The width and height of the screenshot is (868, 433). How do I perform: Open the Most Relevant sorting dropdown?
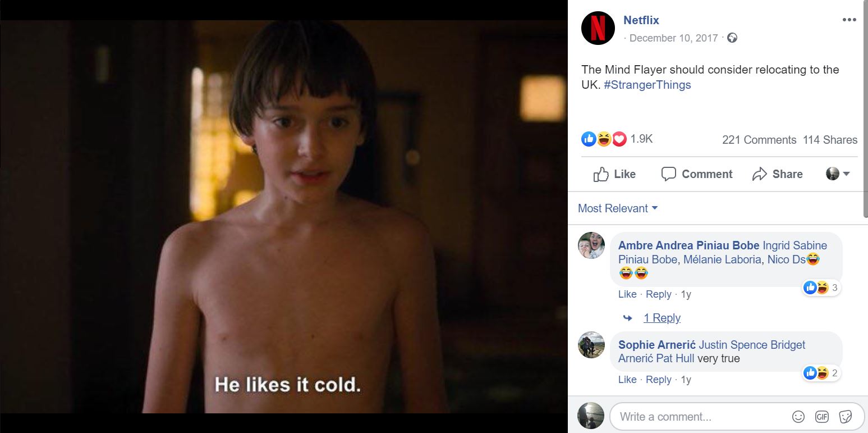(617, 208)
